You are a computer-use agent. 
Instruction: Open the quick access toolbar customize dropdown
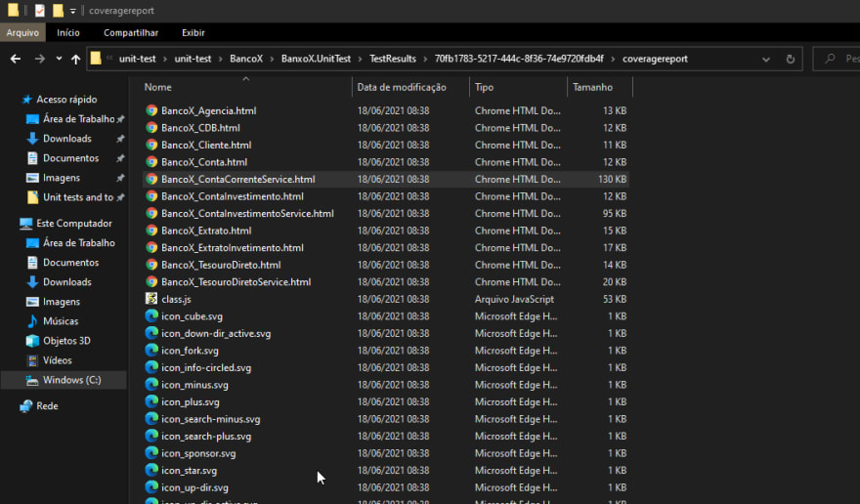73,11
